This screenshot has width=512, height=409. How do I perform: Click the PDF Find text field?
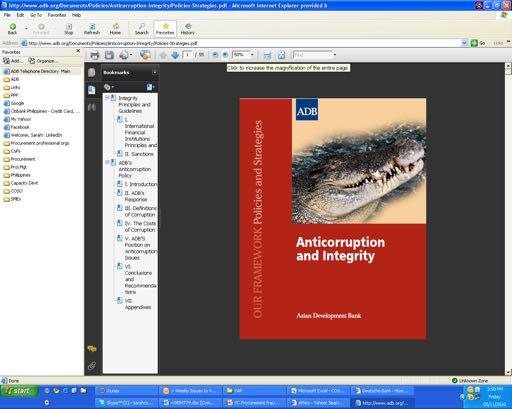[x=312, y=55]
